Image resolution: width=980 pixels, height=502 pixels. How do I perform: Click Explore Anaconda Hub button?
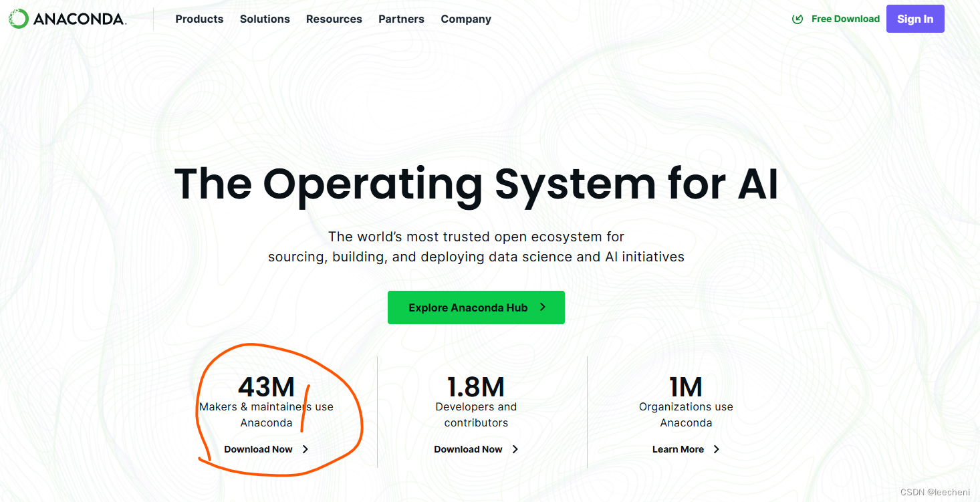pyautogui.click(x=476, y=307)
